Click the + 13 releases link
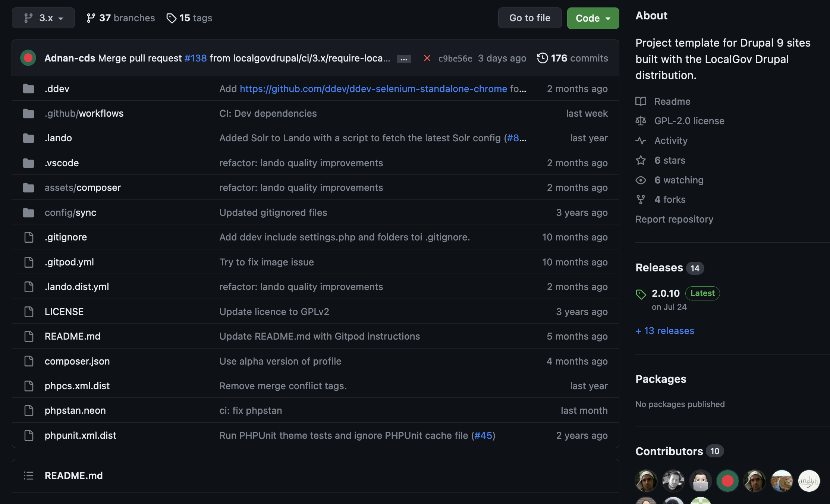Screen dimensions: 830x504 pos(665,331)
